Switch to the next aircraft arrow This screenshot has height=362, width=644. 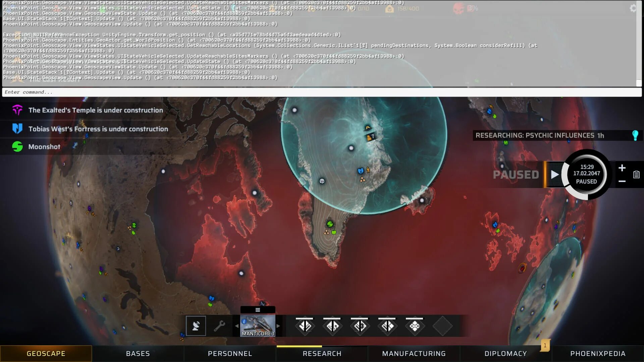coord(278,326)
